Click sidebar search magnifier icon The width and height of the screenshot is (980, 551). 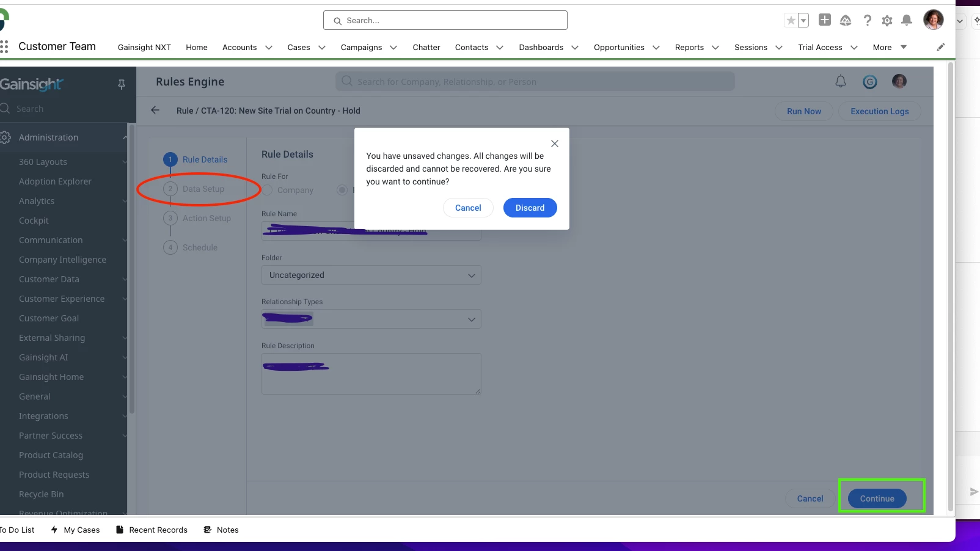click(5, 108)
